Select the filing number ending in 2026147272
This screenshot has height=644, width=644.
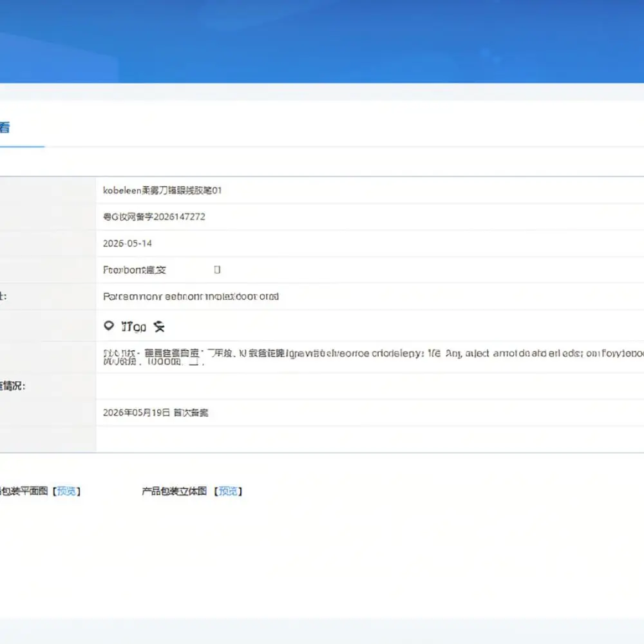pyautogui.click(x=154, y=217)
